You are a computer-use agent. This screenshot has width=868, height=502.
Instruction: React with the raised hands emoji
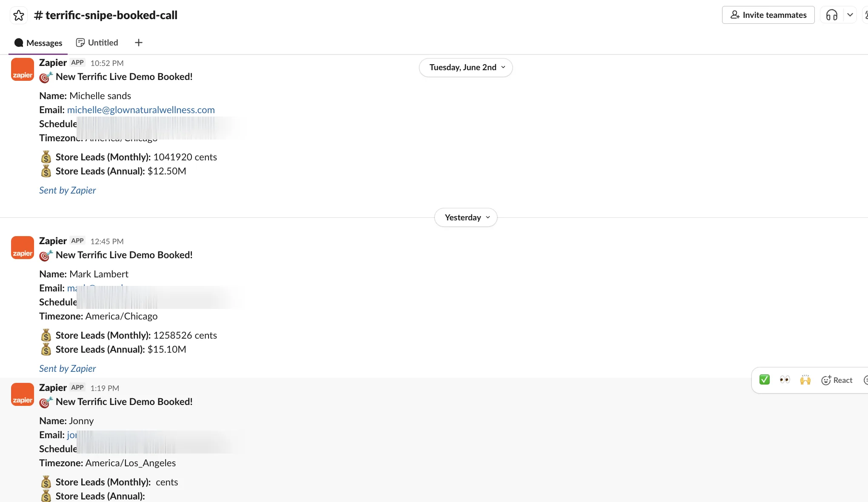tap(805, 380)
